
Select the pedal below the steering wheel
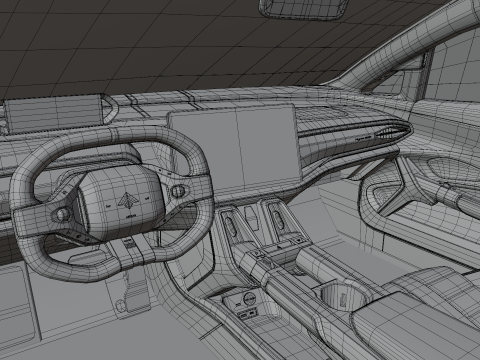[137, 291]
